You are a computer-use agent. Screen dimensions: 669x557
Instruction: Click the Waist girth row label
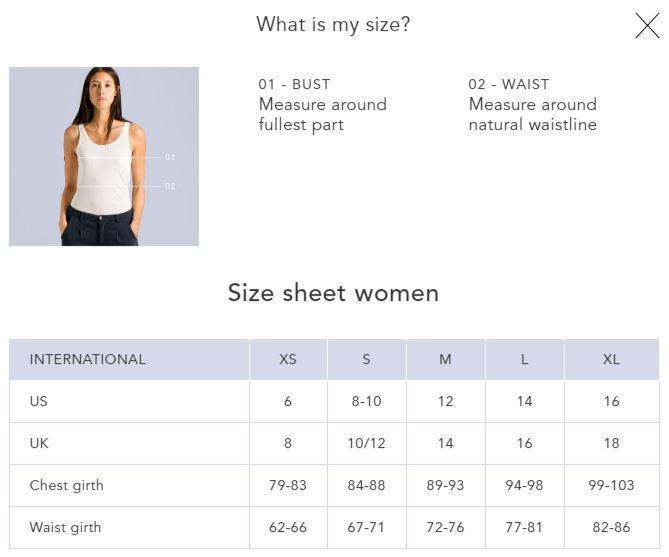[66, 527]
